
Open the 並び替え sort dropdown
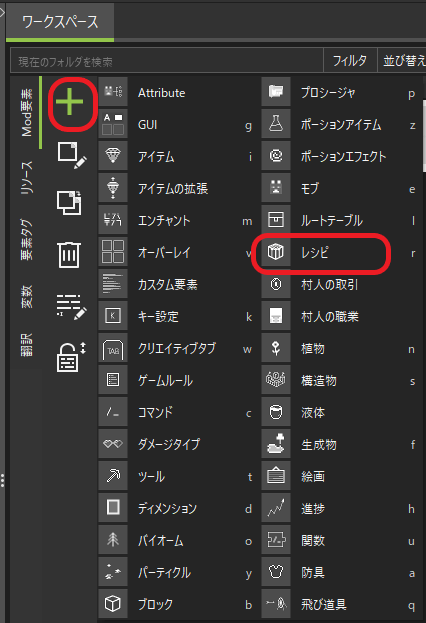(x=402, y=60)
